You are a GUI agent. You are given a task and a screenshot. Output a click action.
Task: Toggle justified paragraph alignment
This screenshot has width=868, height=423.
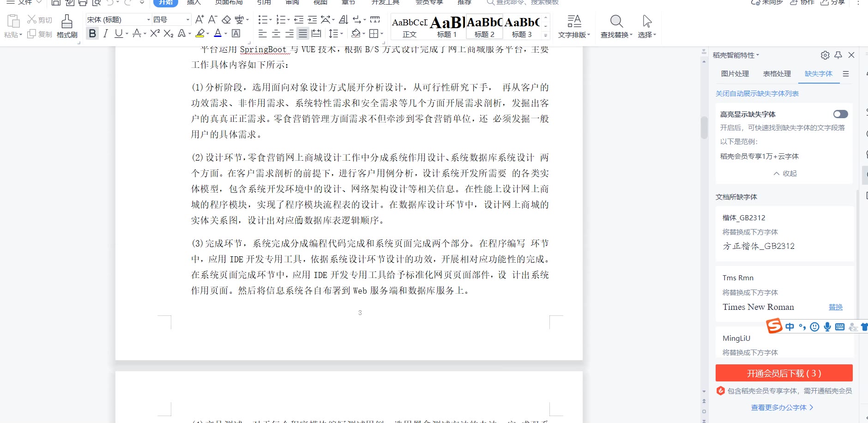[303, 33]
